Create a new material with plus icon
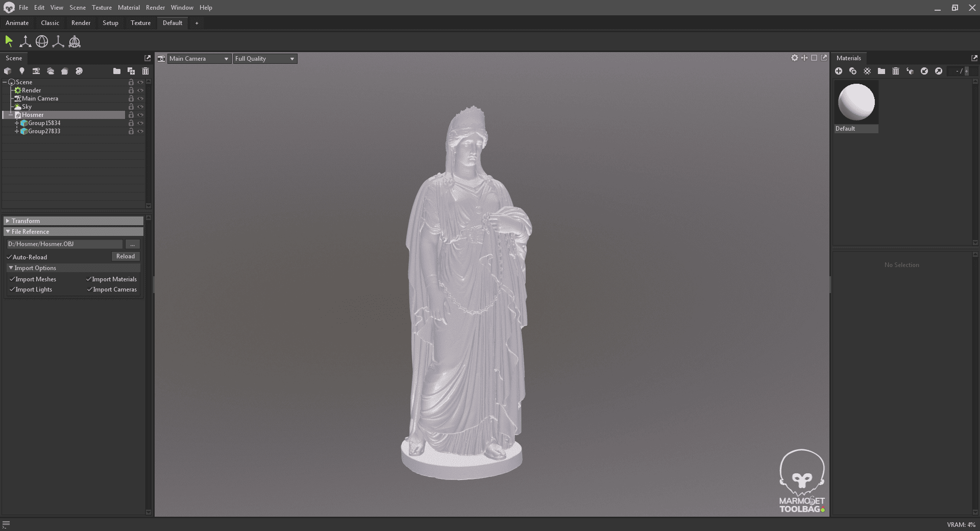The height and width of the screenshot is (531, 980). click(839, 71)
